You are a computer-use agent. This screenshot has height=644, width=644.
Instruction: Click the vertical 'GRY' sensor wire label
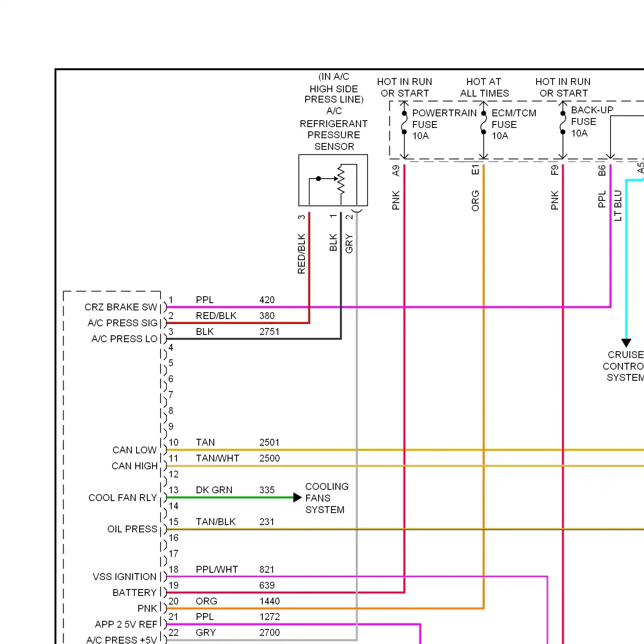pos(349,243)
